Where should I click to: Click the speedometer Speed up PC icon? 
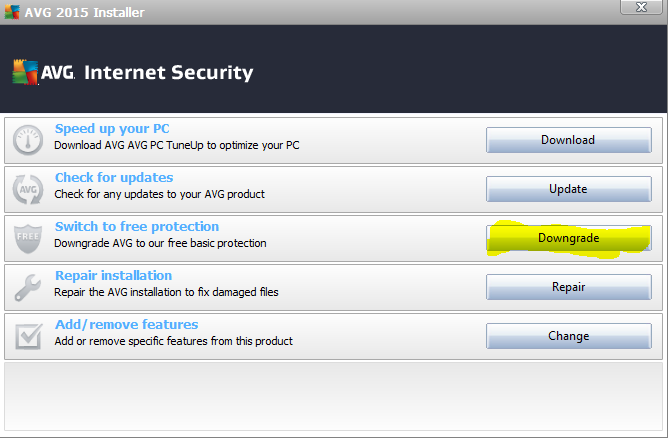pyautogui.click(x=28, y=139)
